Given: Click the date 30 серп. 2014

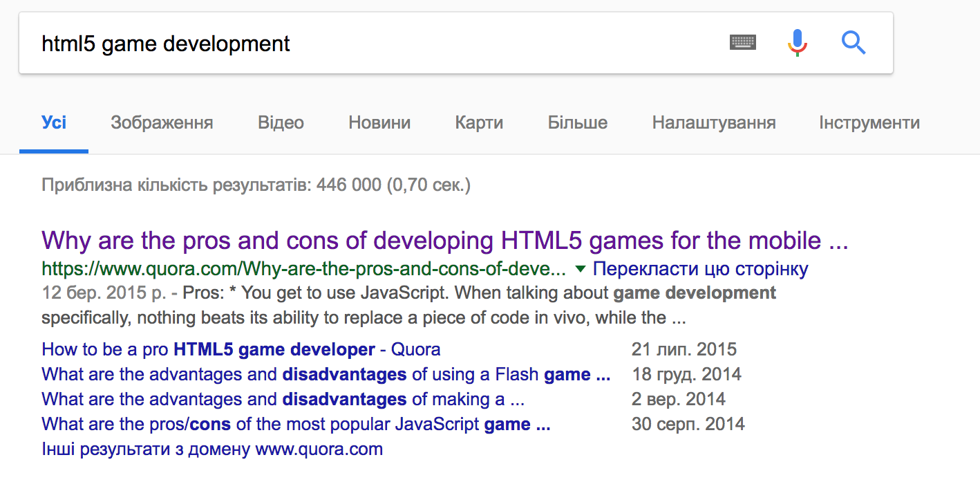Looking at the screenshot, I should (688, 424).
